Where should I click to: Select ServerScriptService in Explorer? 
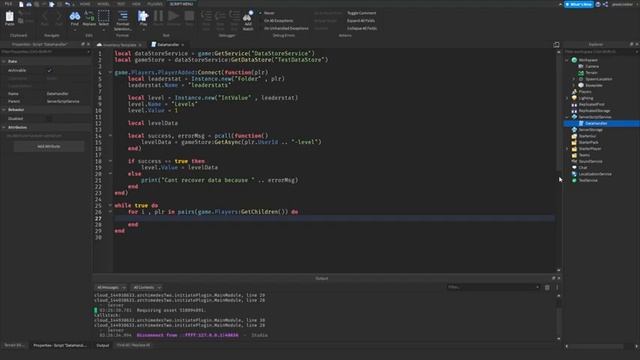click(x=595, y=117)
